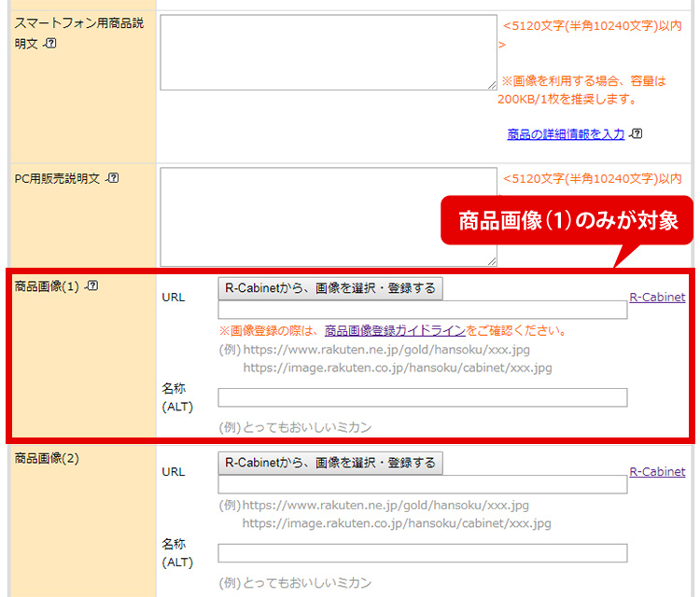700x597 pixels.
Task: Click R-Cabinet image select button for 商品画像(2)
Action: click(330, 463)
